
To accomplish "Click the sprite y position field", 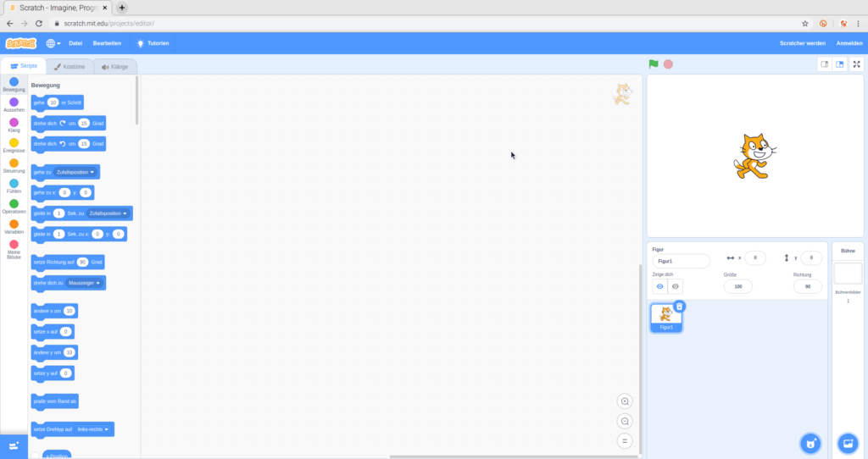I will pos(811,257).
